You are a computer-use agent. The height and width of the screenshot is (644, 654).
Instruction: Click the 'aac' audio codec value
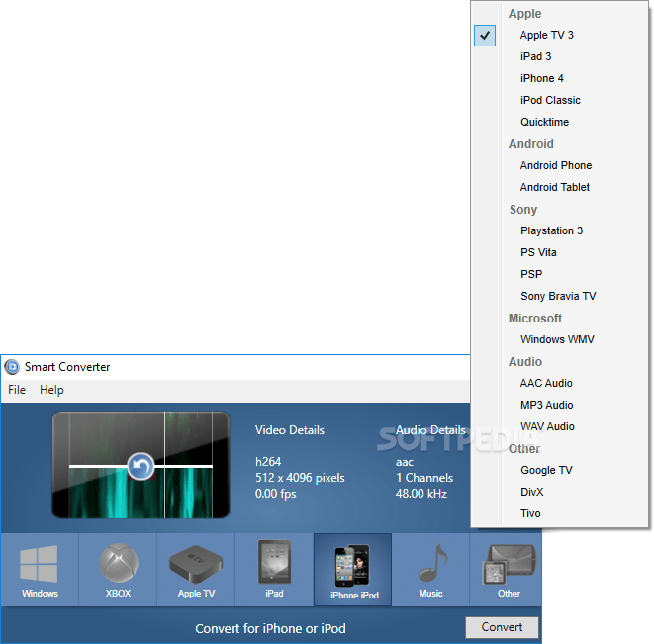click(x=404, y=462)
